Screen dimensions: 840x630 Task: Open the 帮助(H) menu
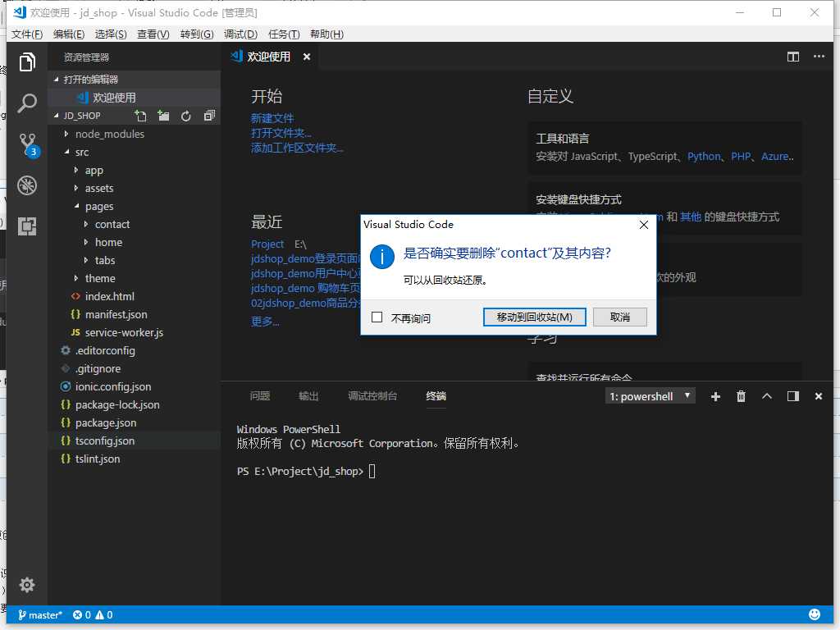pos(326,34)
